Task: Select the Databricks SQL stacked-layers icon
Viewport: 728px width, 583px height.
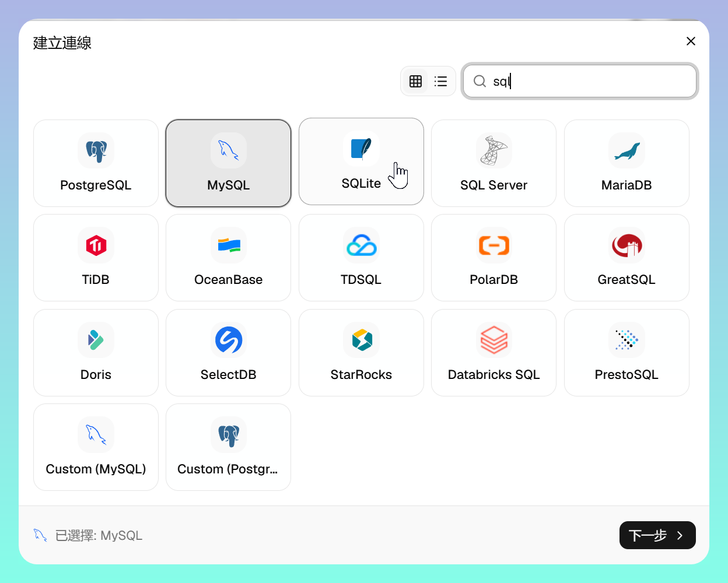Action: [x=494, y=340]
